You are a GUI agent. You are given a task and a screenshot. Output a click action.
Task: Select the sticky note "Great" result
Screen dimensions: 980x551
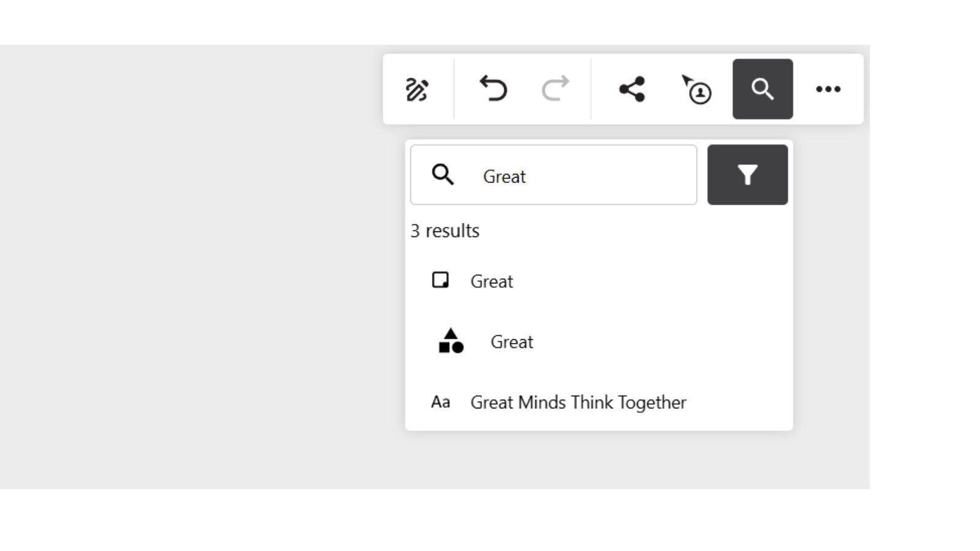click(492, 282)
